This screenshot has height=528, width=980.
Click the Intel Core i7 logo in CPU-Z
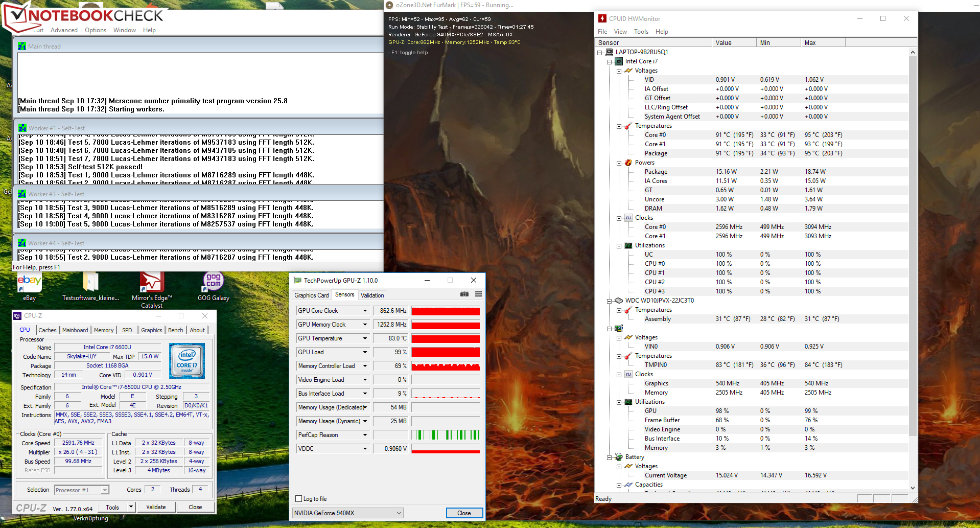click(187, 361)
